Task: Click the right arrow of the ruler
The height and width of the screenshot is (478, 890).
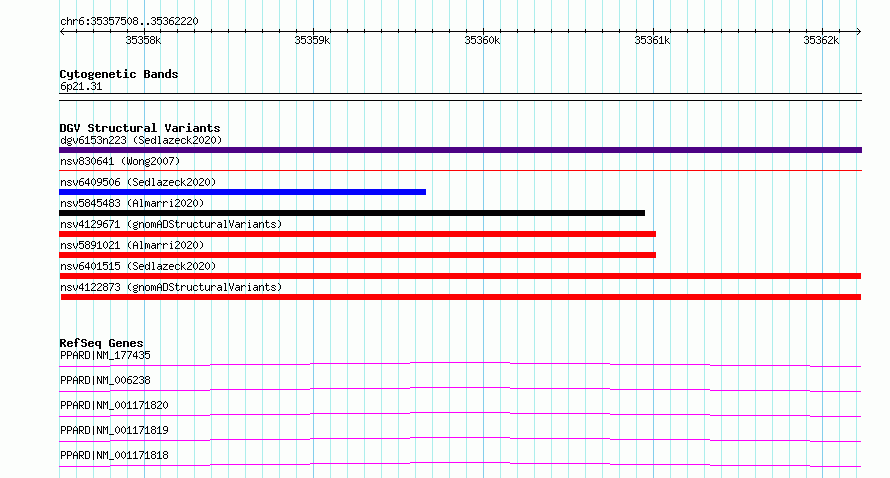Action: coord(859,31)
